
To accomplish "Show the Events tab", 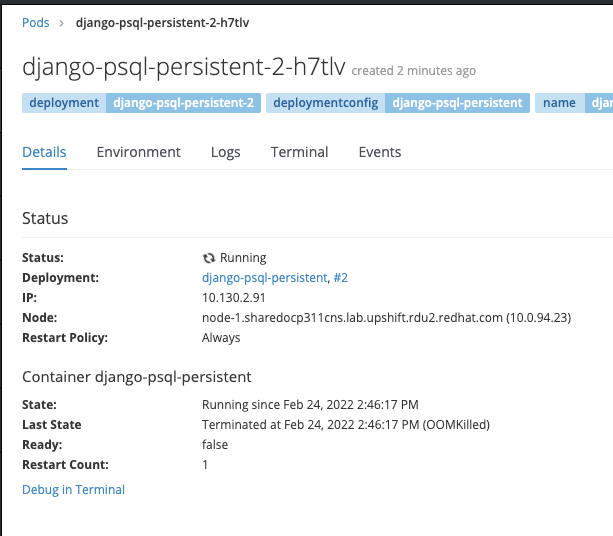I will pos(380,152).
